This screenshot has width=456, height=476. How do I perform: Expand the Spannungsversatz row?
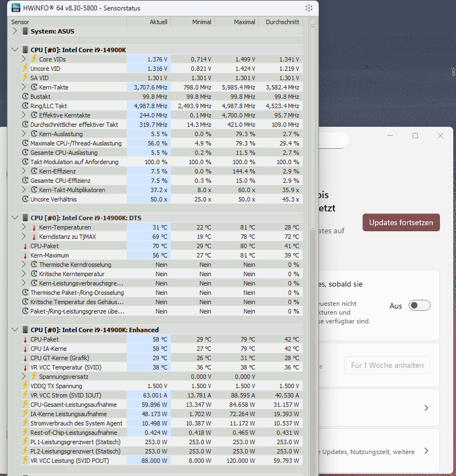click(24, 377)
